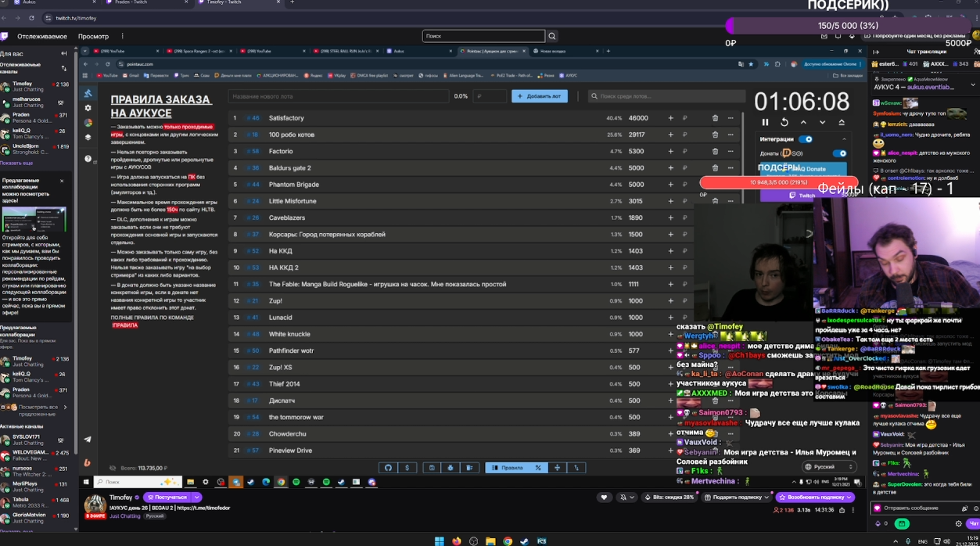The width and height of the screenshot is (980, 546).
Task: Open the help question mark icon in PointAuc sidebar
Action: tap(88, 158)
